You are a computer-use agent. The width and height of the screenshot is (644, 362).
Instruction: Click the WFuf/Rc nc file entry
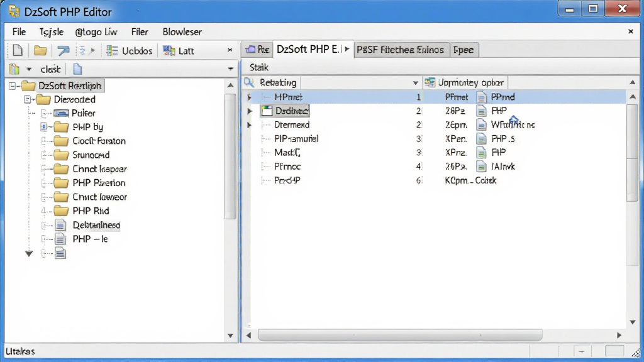coord(513,125)
